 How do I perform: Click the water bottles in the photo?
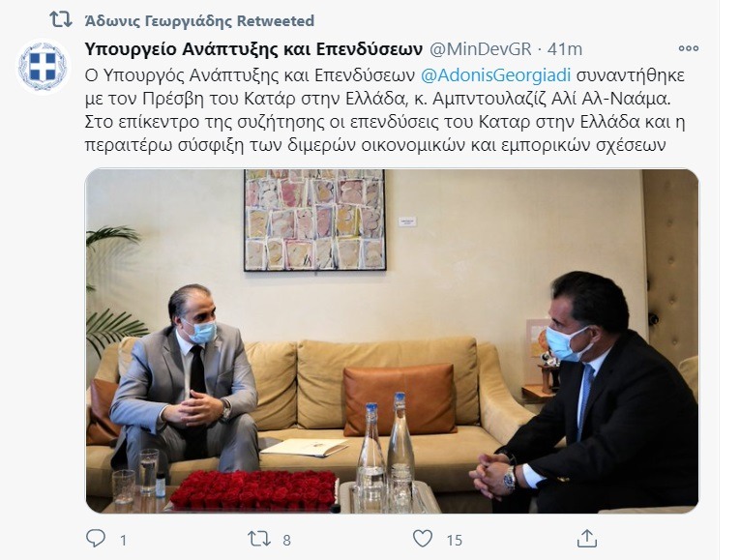click(386, 452)
